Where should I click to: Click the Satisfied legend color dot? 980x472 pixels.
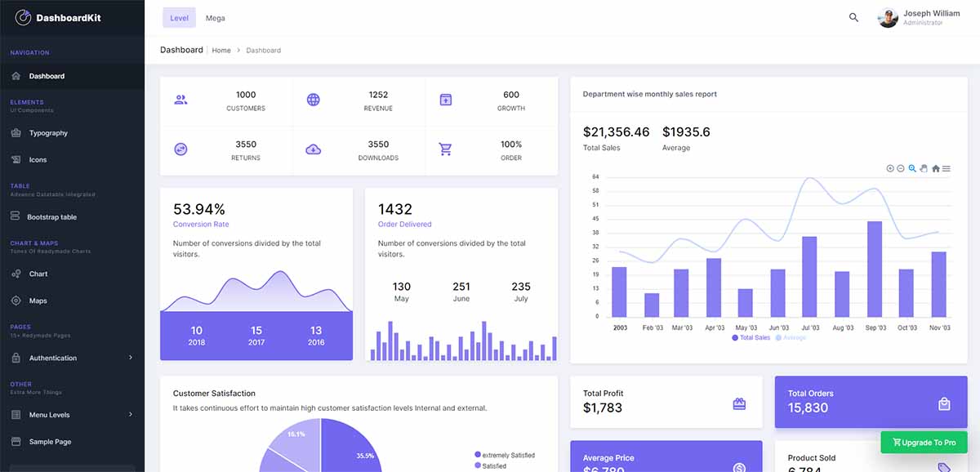(x=477, y=465)
